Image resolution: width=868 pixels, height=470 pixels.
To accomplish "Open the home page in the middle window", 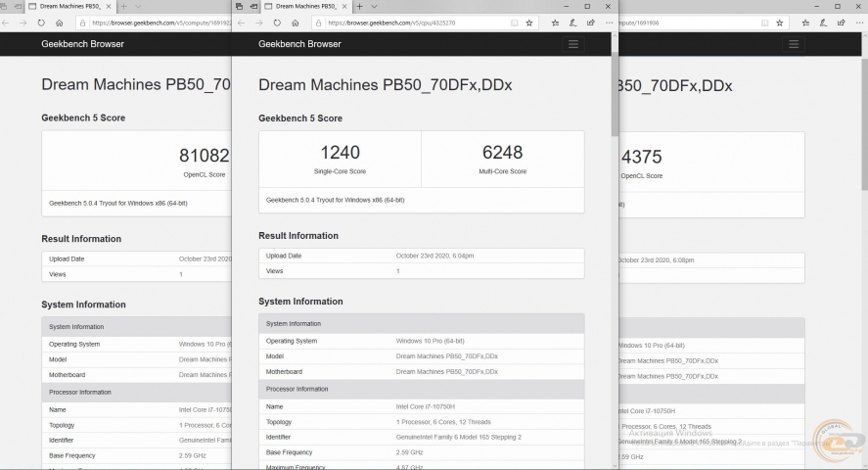I will (x=296, y=23).
